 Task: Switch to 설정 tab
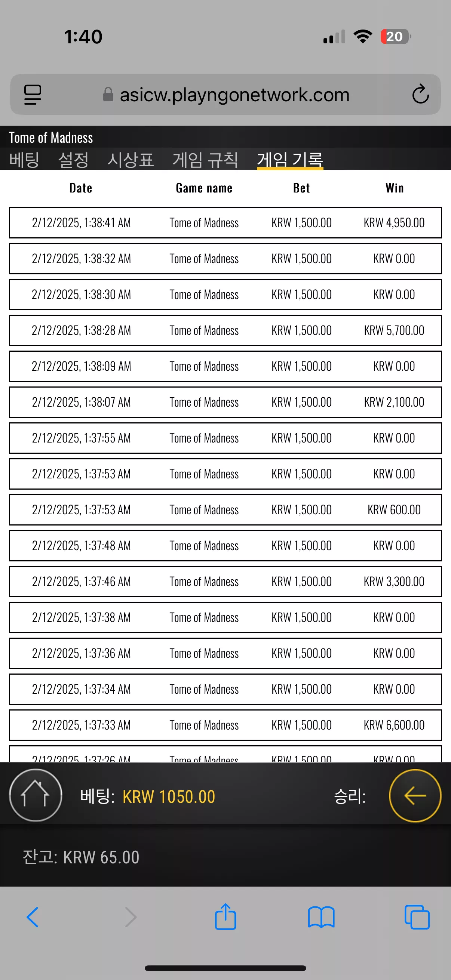pos(73,159)
